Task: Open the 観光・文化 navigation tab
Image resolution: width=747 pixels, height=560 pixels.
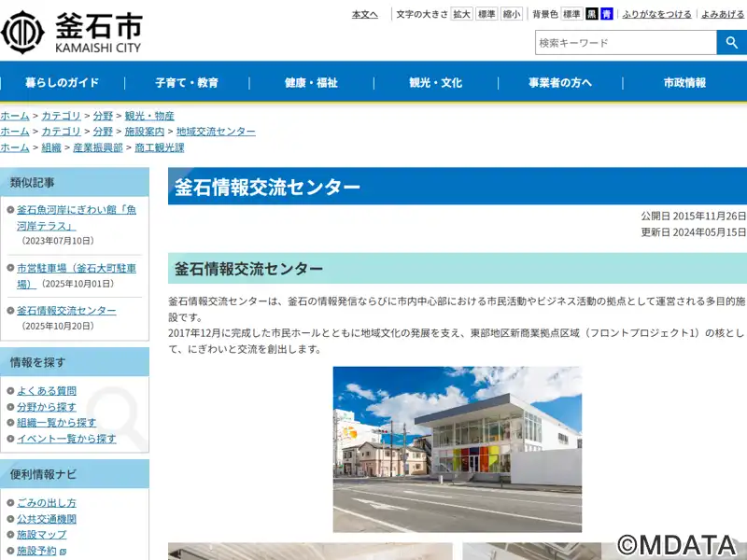Action: click(x=435, y=83)
